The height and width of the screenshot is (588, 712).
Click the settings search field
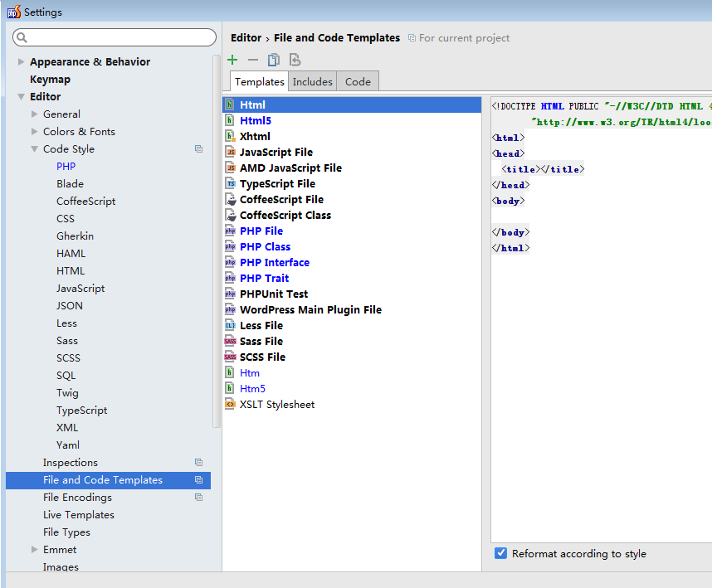tap(115, 37)
